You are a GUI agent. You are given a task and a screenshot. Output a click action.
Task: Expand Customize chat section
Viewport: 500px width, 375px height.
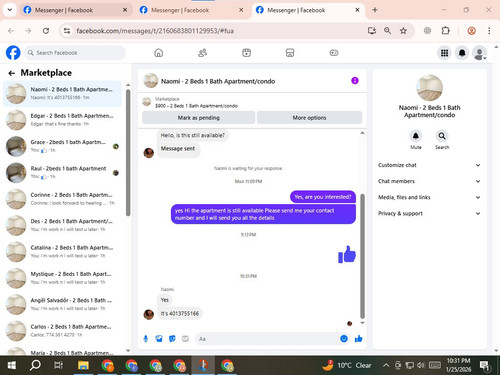[x=429, y=165]
